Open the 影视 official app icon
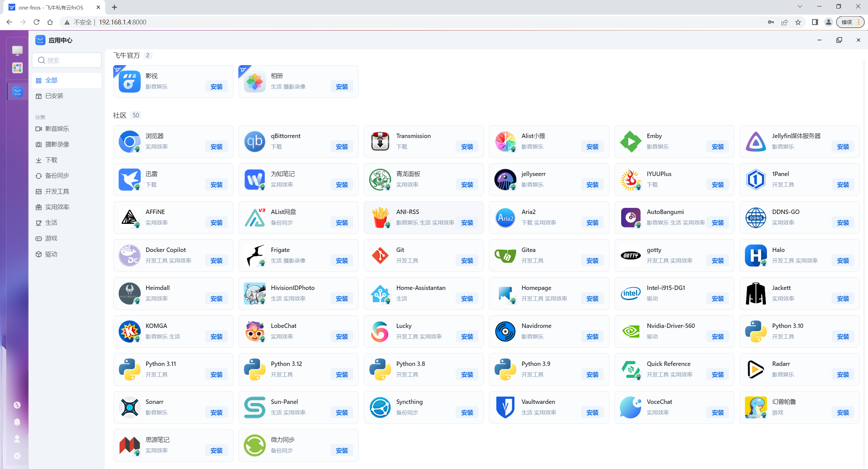This screenshot has width=868, height=469. coord(130,81)
